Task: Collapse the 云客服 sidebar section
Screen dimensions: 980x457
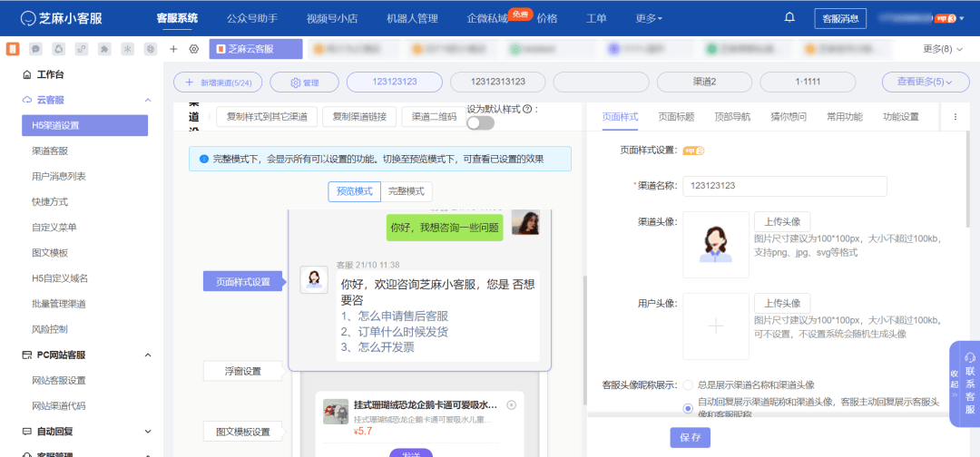Action: point(147,100)
